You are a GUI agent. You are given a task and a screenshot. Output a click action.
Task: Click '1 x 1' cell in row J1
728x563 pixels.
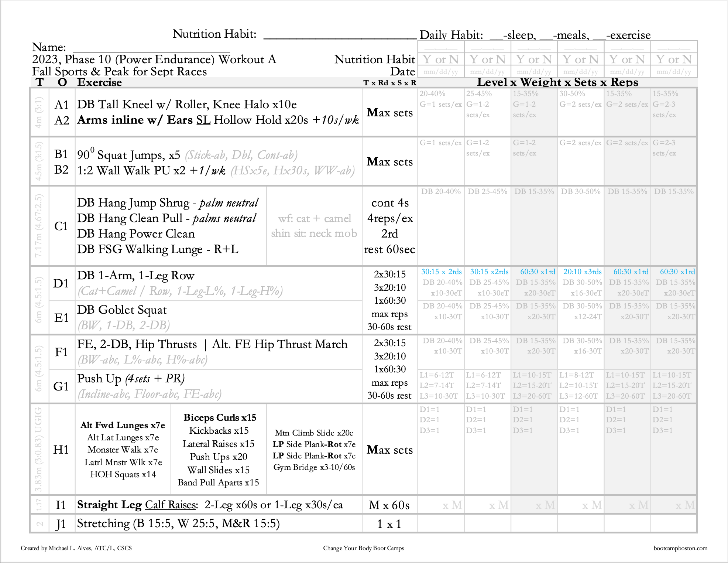coord(389,524)
